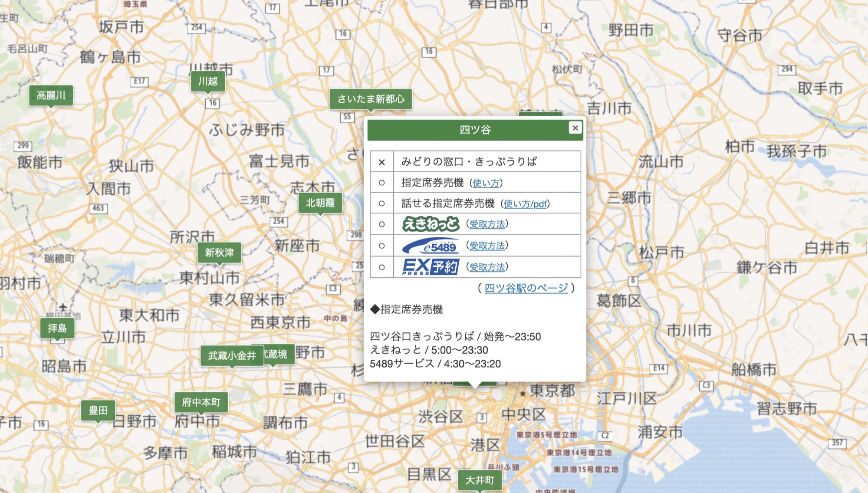Click the みどりの窓口・きっぷうりば row text
The width and height of the screenshot is (868, 493).
(x=469, y=161)
